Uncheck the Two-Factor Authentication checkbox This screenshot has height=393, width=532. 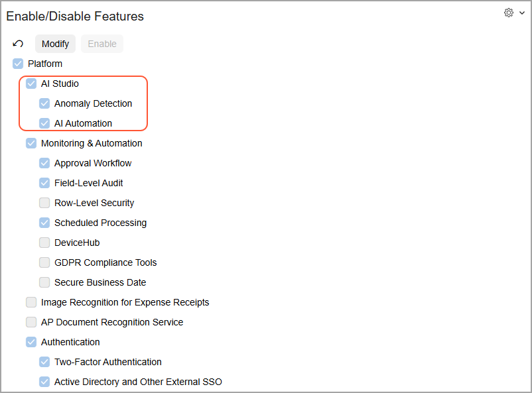click(44, 362)
